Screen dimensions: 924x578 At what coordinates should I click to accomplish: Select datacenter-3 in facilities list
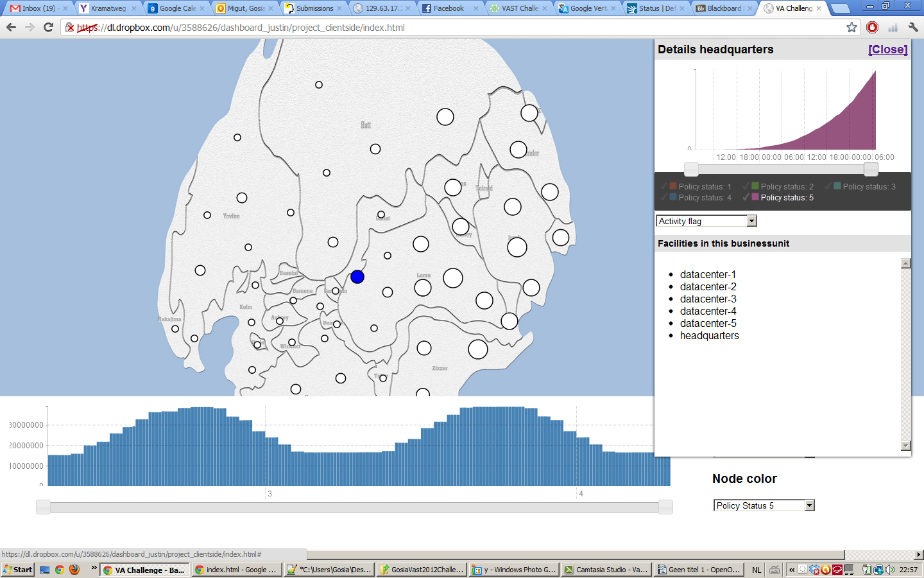coord(708,299)
